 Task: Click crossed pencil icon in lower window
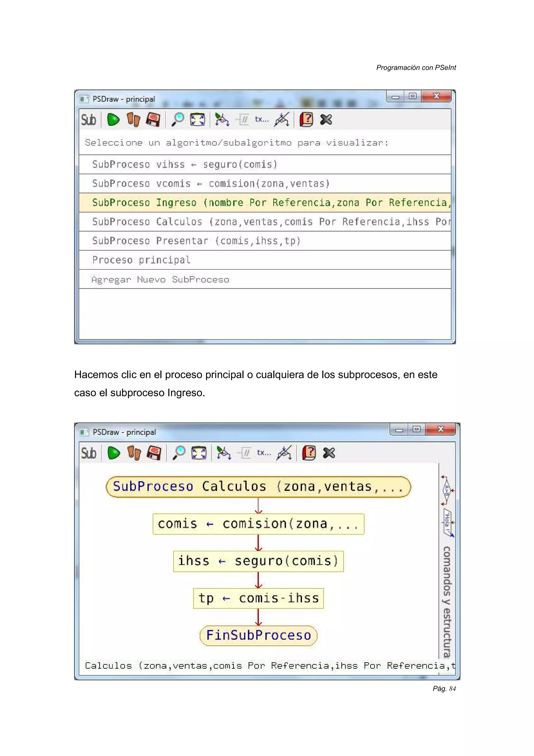284,453
